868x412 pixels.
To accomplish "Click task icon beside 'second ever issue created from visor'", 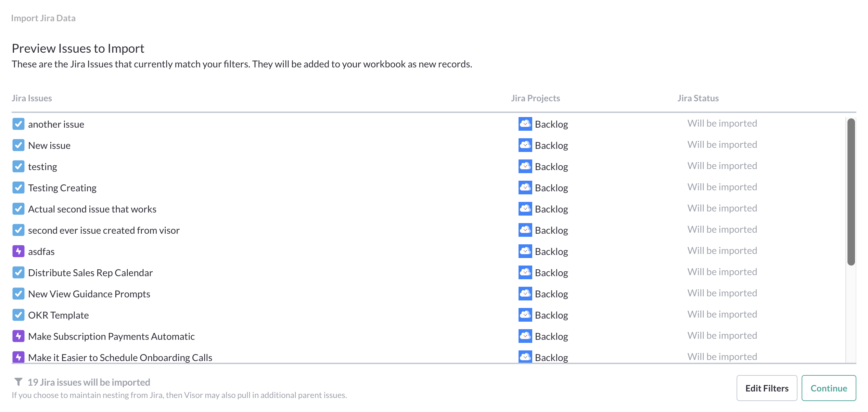I will [x=18, y=230].
